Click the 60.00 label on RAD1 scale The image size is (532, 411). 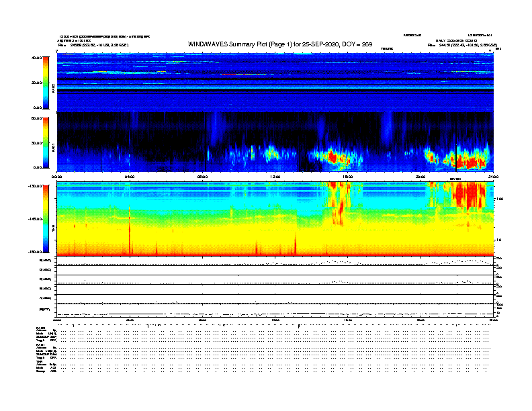[36, 118]
